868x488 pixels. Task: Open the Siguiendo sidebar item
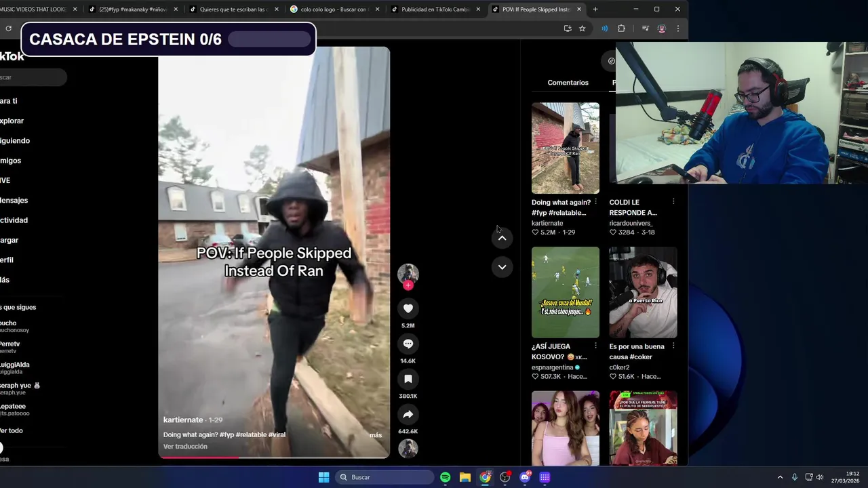pyautogui.click(x=15, y=140)
